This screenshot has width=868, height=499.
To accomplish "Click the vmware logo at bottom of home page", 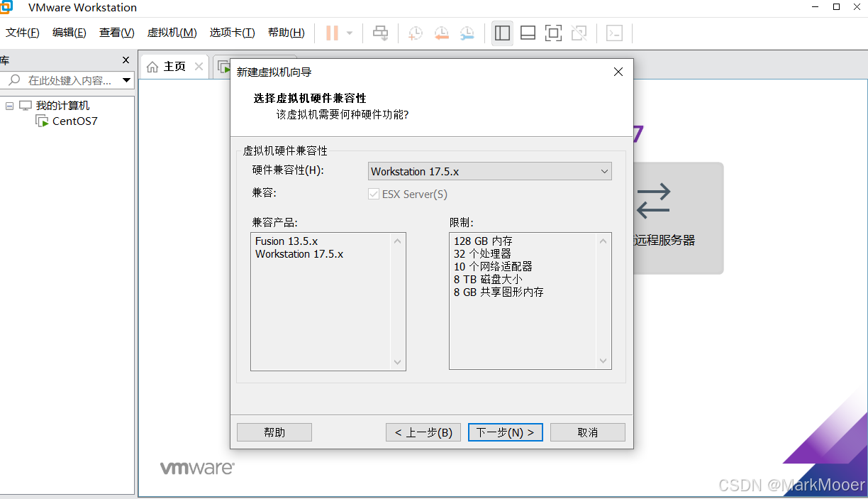I will coord(197,468).
